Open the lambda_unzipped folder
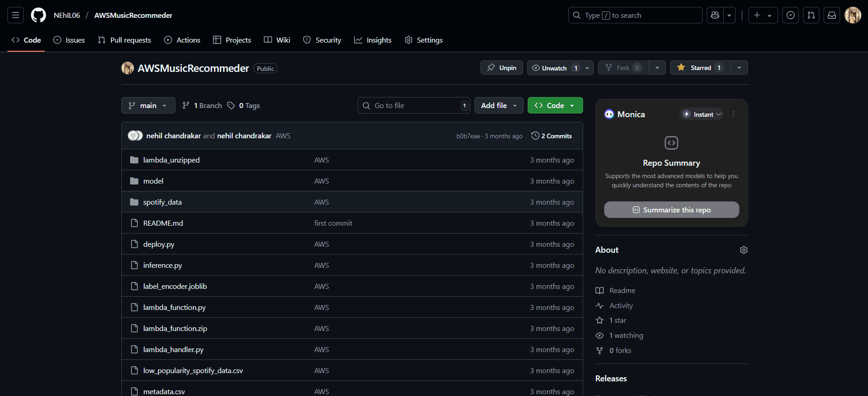This screenshot has width=868, height=396. (x=171, y=160)
